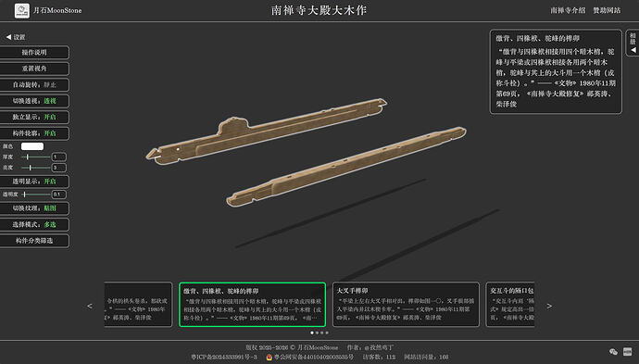Screen dimensions: 639x364
Task: Select the first carousel pagination dot
Action: pos(312,333)
